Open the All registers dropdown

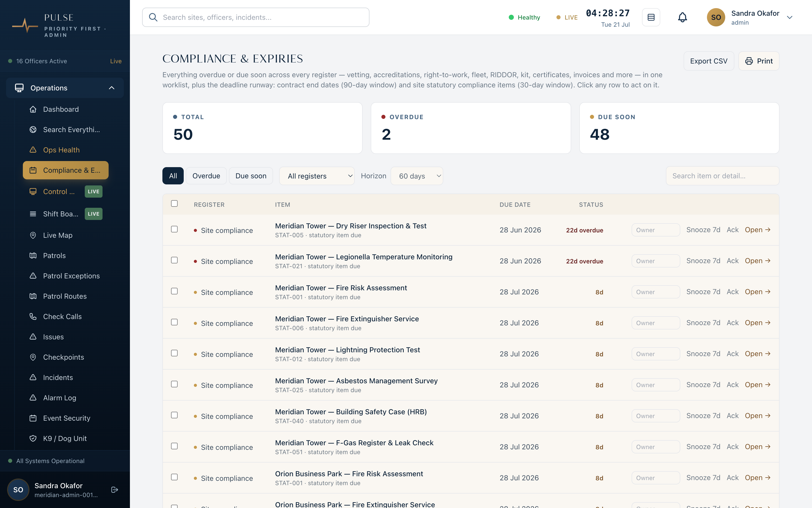(317, 176)
